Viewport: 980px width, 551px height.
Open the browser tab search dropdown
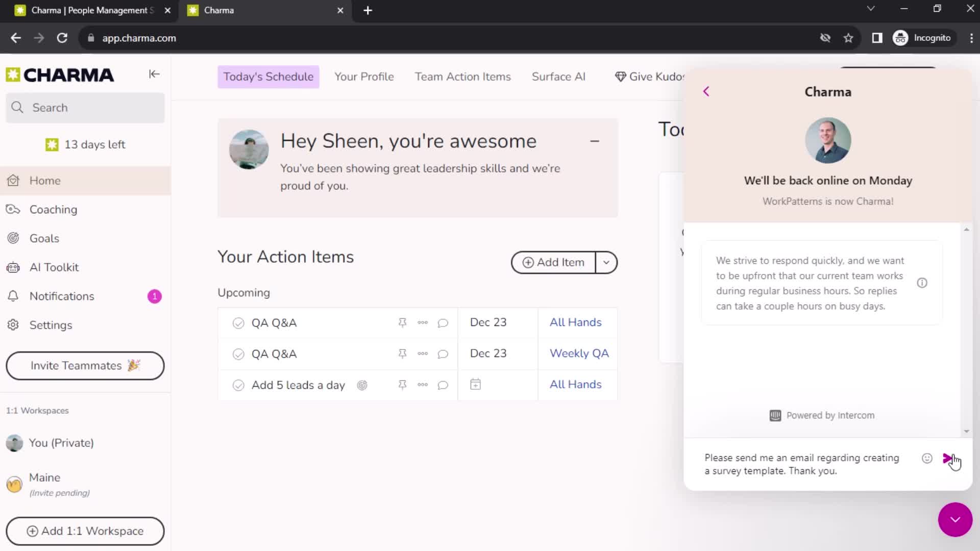click(871, 9)
